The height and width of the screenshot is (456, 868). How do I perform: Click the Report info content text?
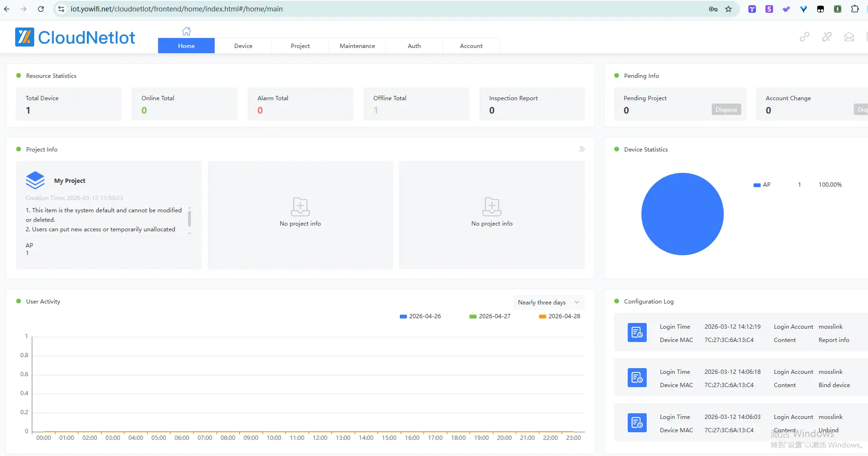coord(834,340)
